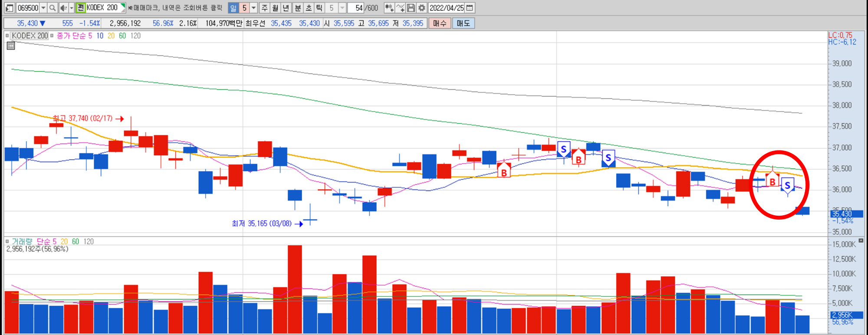The width and height of the screenshot is (868, 335).
Task: Open the period multiplier dropdown after red 5
Action: tap(254, 8)
